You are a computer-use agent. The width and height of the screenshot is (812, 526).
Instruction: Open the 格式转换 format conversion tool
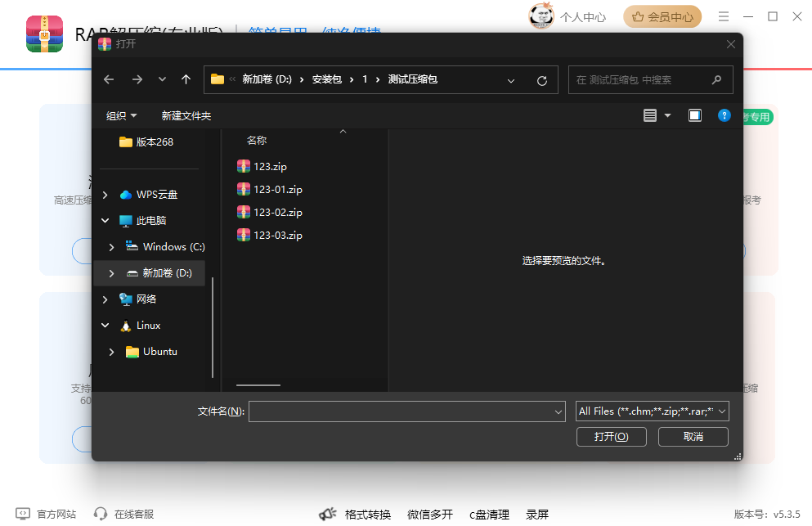point(367,514)
